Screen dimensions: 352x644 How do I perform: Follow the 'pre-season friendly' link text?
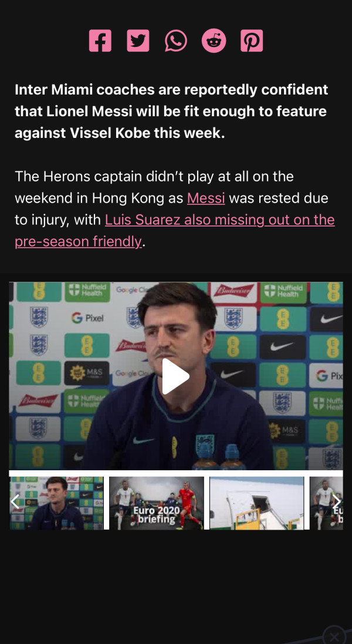coord(78,241)
